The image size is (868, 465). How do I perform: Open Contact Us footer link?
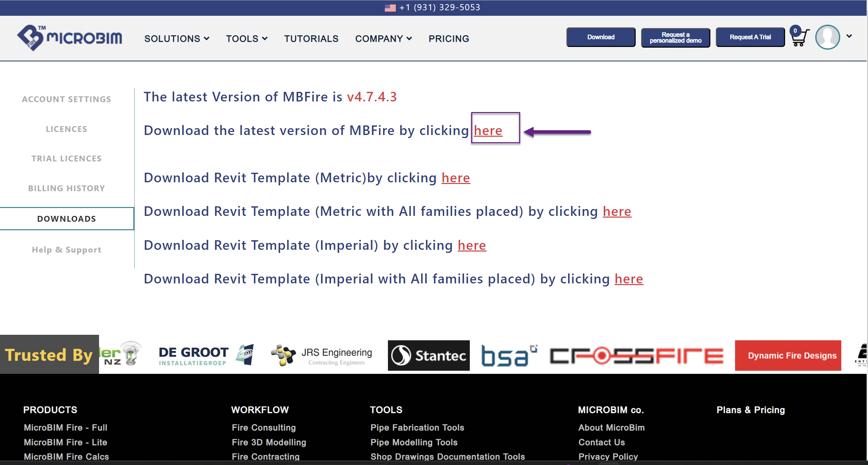pos(601,442)
